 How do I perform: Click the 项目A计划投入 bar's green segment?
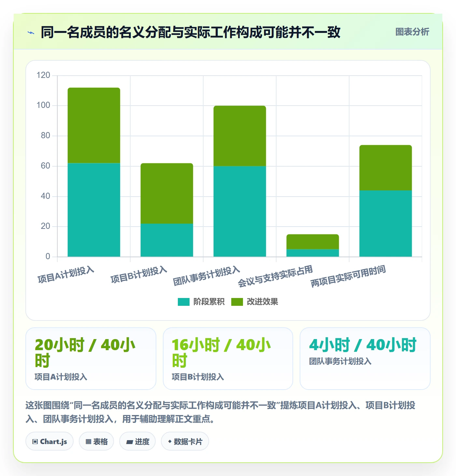94,126
